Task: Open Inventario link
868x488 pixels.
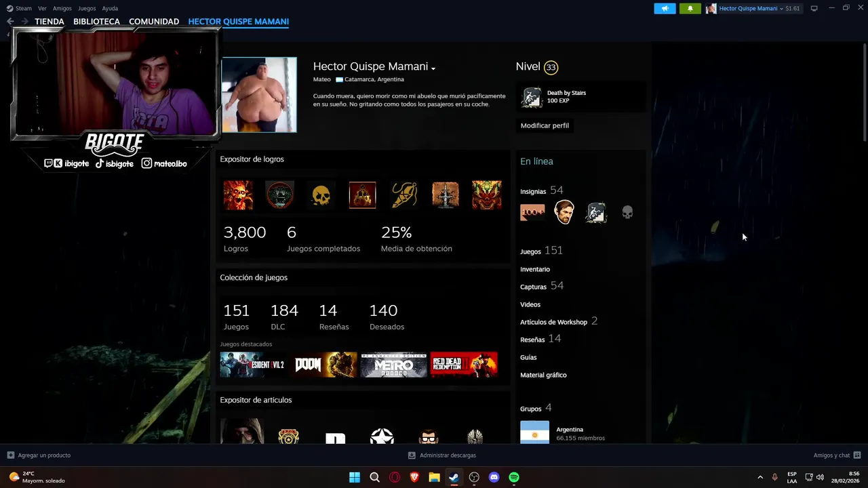Action: point(535,269)
